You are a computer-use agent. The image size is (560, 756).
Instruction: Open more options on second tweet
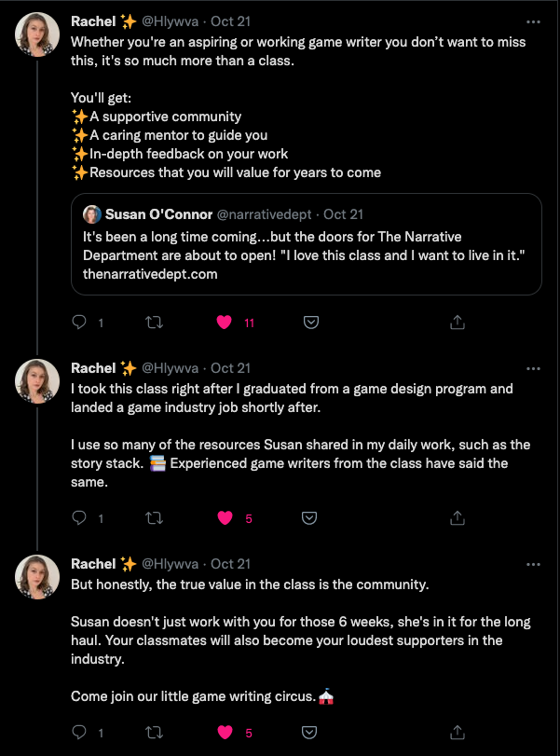[x=532, y=368]
